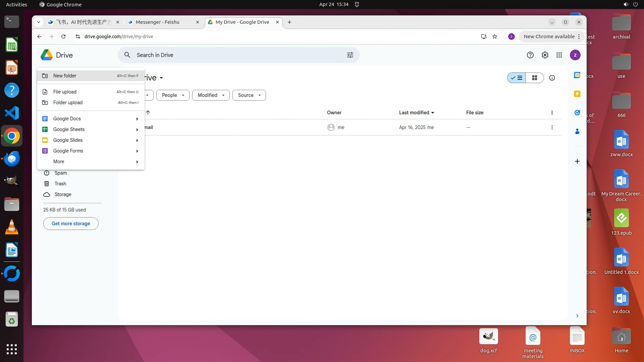The height and width of the screenshot is (362, 644).
Task: Open Drive settings gear
Action: pos(545,55)
